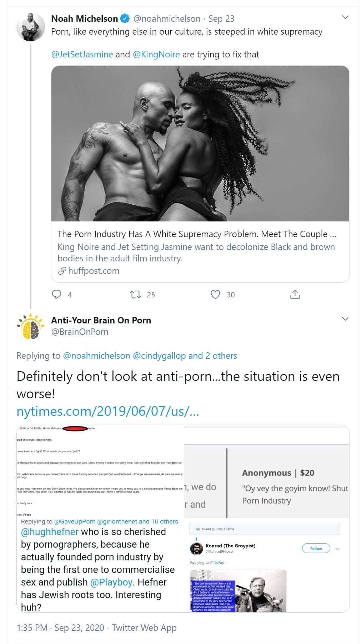This screenshot has width=362, height=644.
Task: Open the @cindygallop mention link
Action: [159, 356]
